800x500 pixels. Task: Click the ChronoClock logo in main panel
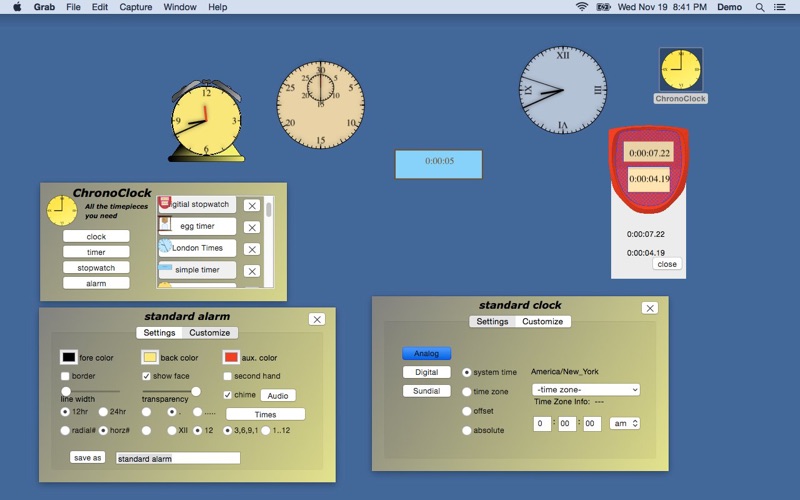point(62,210)
